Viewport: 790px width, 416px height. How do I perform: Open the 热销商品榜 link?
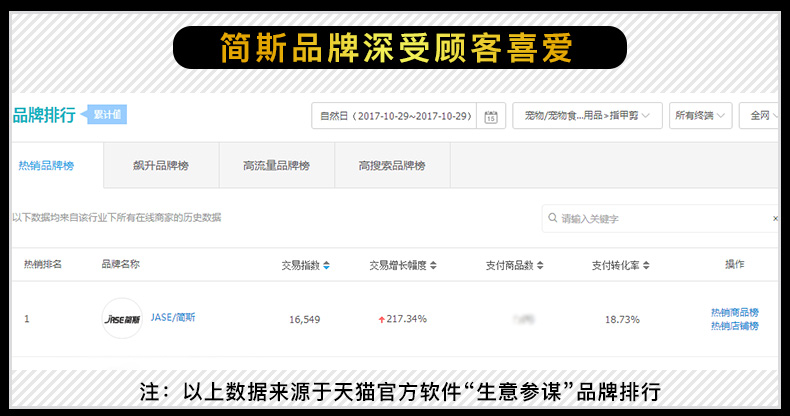click(735, 312)
